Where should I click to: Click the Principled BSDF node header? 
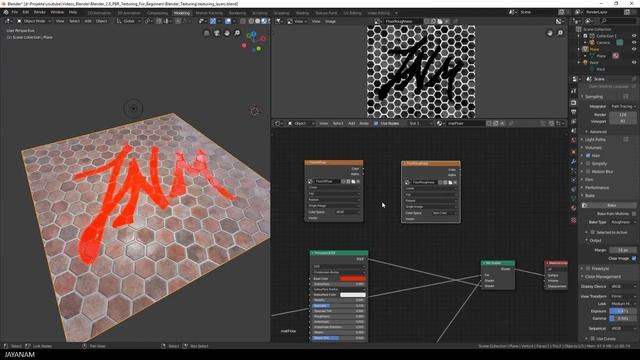point(339,253)
